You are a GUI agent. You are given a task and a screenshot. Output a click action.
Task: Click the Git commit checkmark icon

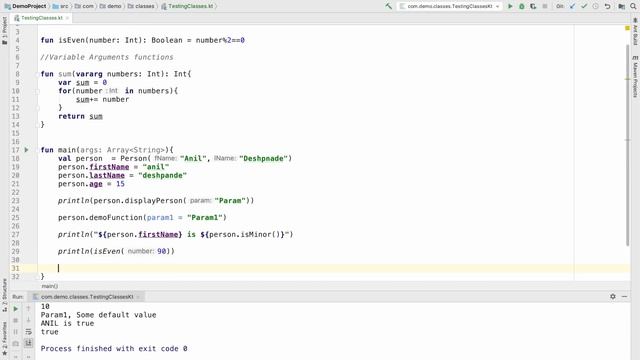(584, 6)
